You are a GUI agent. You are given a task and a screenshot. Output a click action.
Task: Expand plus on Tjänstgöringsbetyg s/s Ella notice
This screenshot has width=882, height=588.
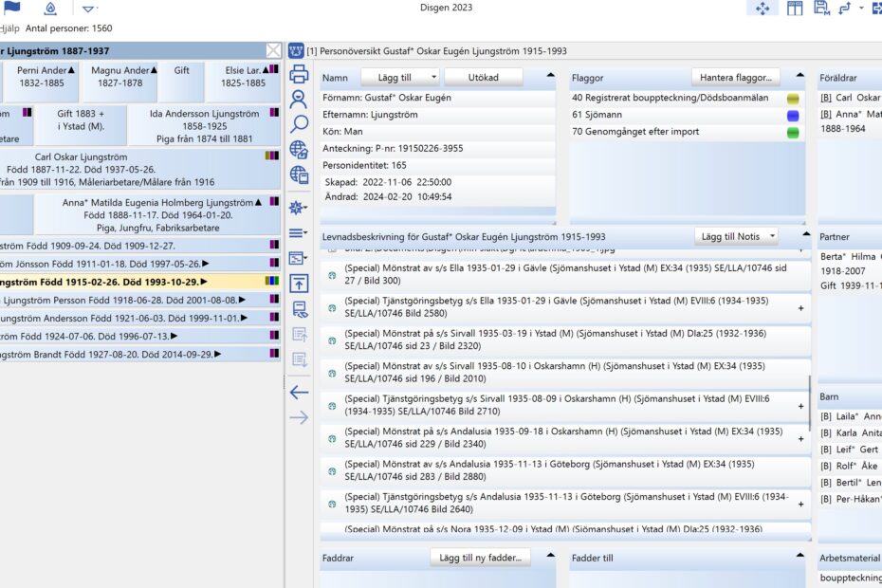pos(800,308)
